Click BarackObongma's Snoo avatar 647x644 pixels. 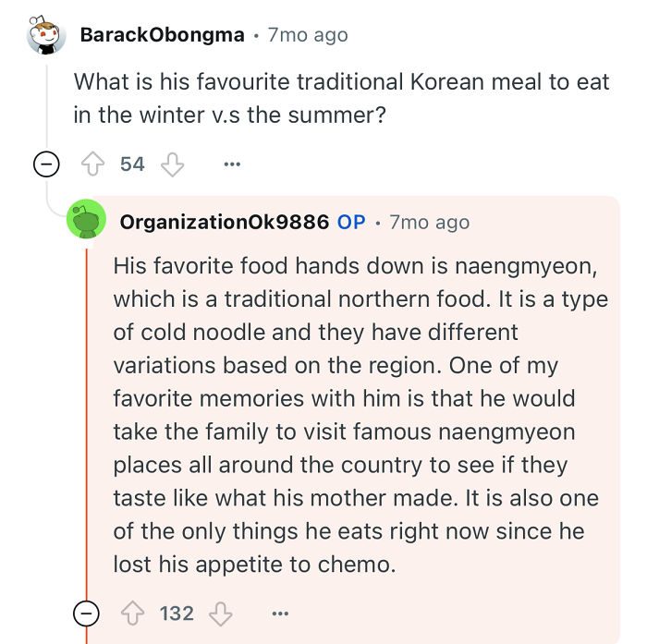[x=47, y=36]
